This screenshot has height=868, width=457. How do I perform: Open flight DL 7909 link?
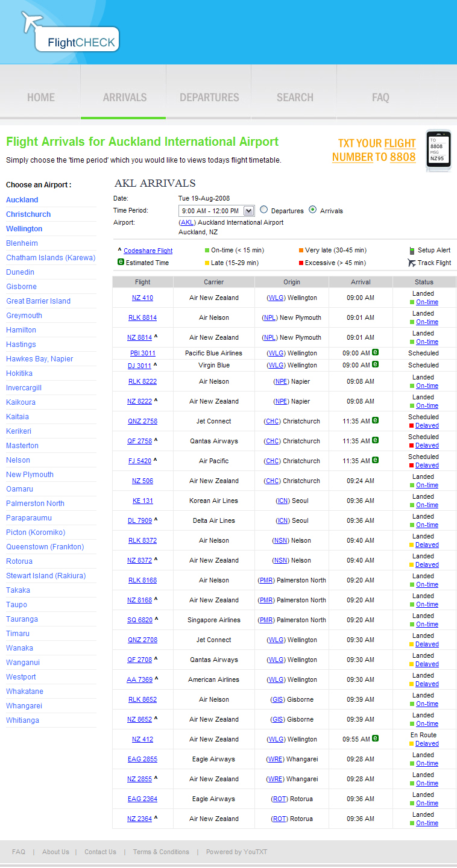coord(140,520)
